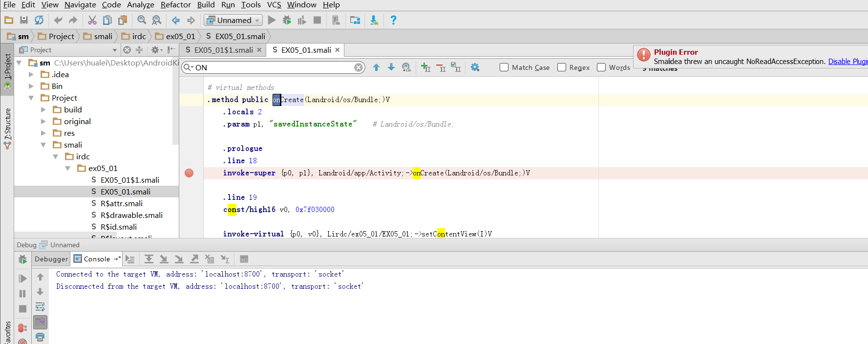Enable the Regex checkbox
Screen dimensions: 868x344
(562, 67)
